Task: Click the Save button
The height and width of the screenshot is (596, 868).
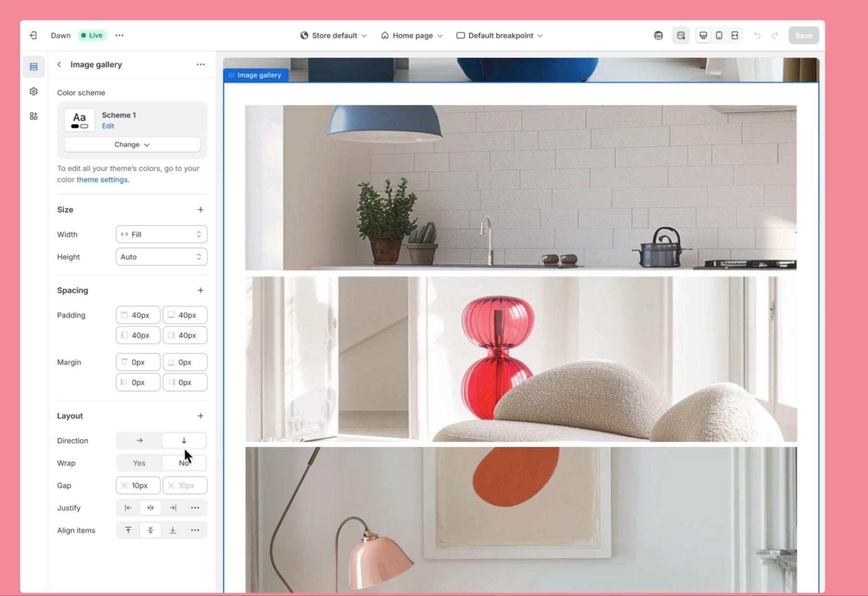Action: [803, 35]
